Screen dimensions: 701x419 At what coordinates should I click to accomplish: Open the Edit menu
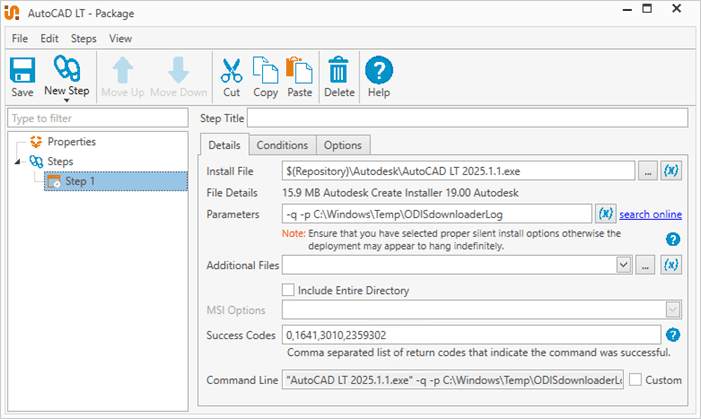point(49,38)
